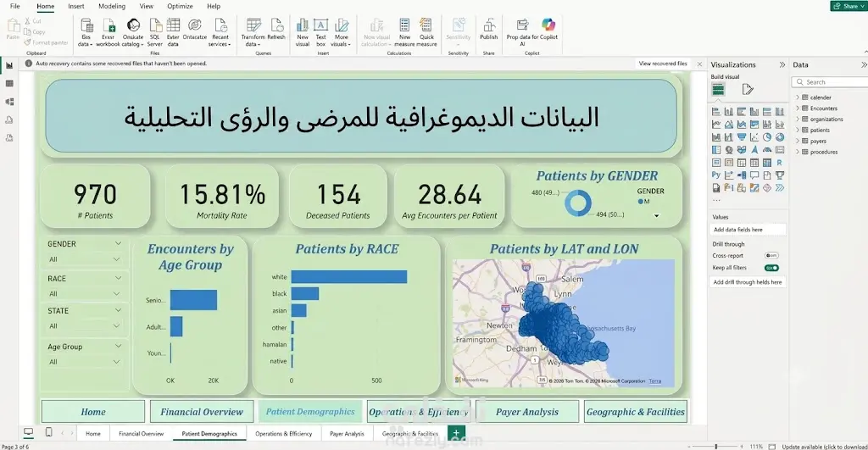Click the Geographic & Facilities navigation button

pos(636,412)
